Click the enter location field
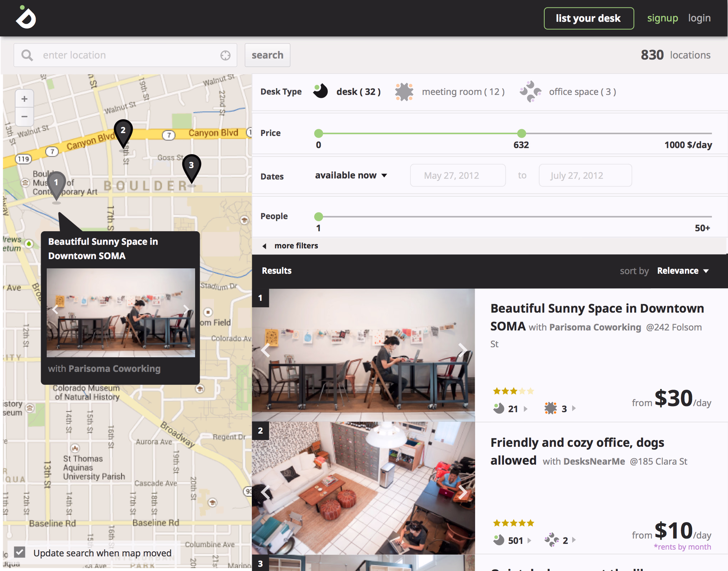728x571 pixels. click(126, 55)
